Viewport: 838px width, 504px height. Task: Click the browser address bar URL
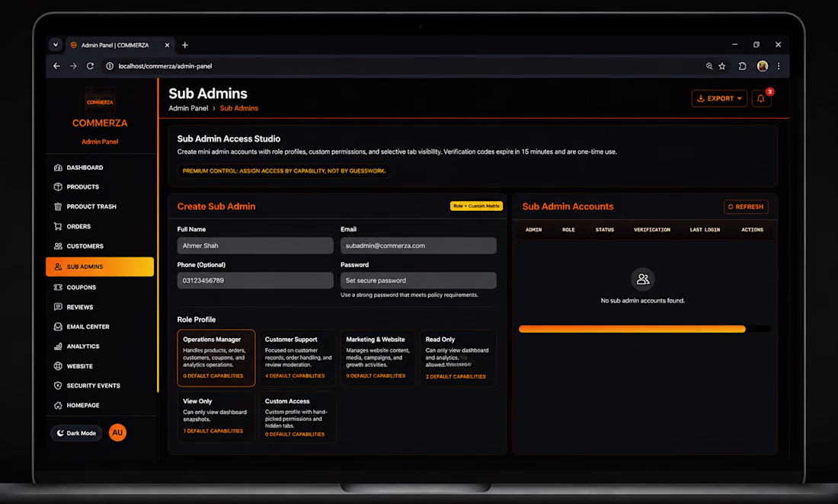coord(165,66)
